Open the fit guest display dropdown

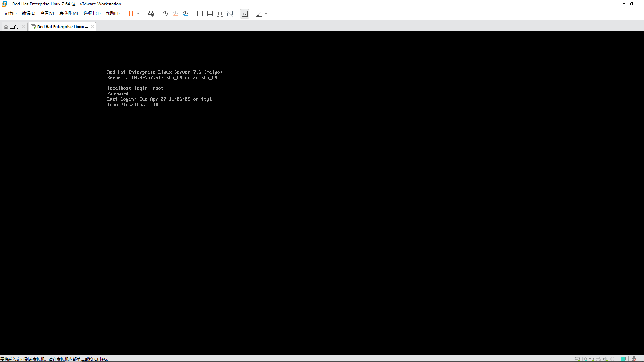pos(266,14)
